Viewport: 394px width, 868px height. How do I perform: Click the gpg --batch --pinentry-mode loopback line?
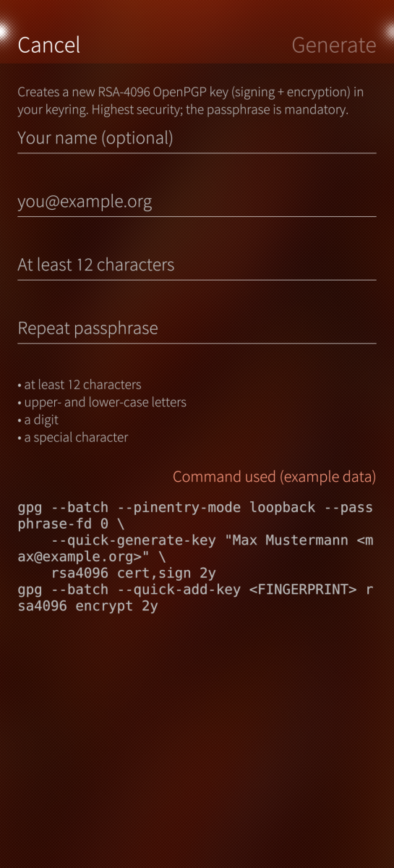(195, 507)
